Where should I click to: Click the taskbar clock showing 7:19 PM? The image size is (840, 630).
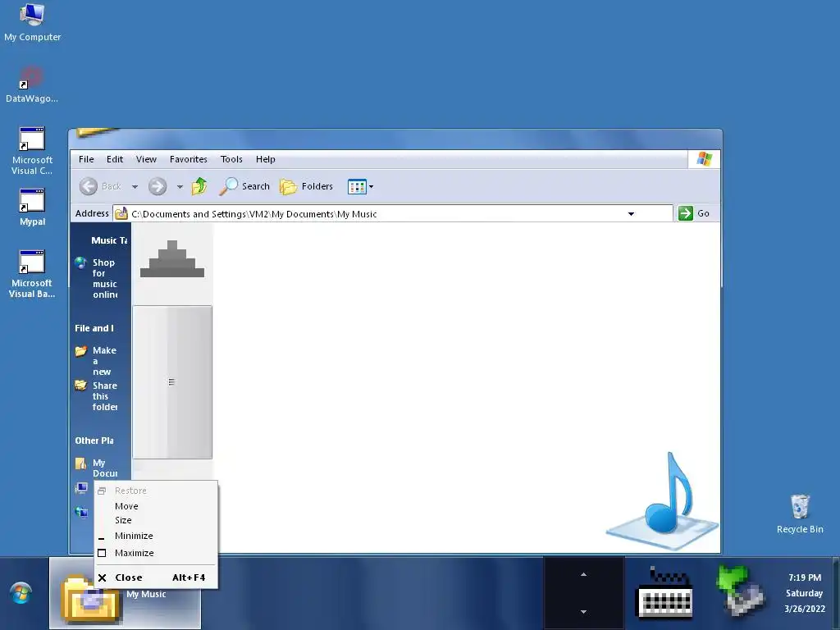pyautogui.click(x=805, y=593)
